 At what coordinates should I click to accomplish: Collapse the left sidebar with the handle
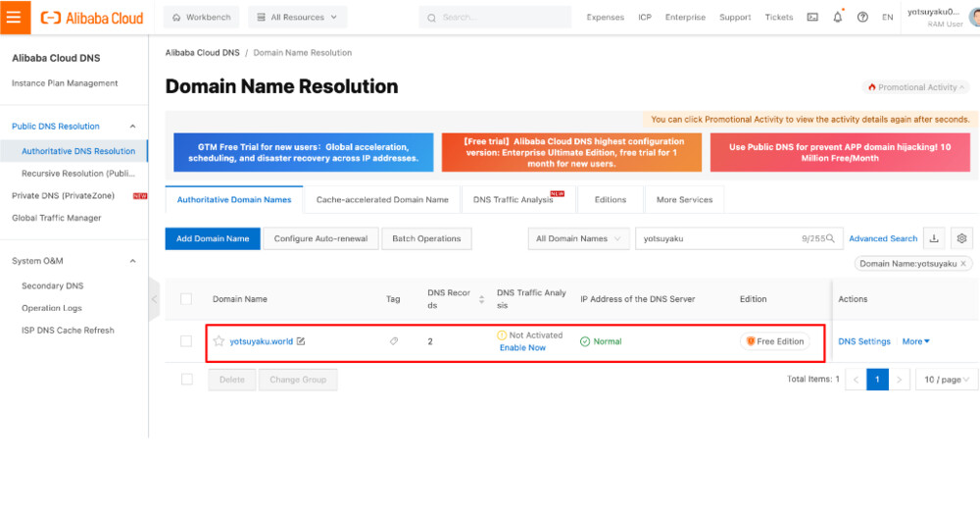pos(154,299)
